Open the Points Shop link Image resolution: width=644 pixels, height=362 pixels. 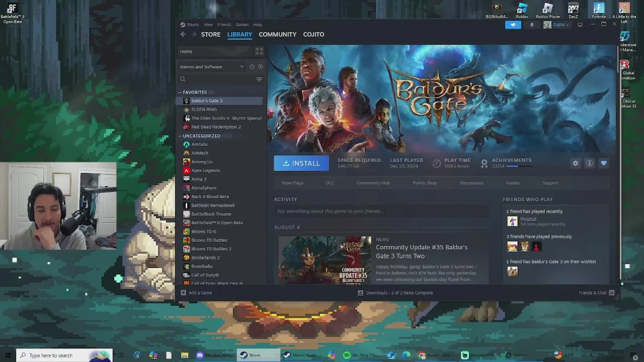pos(425,183)
